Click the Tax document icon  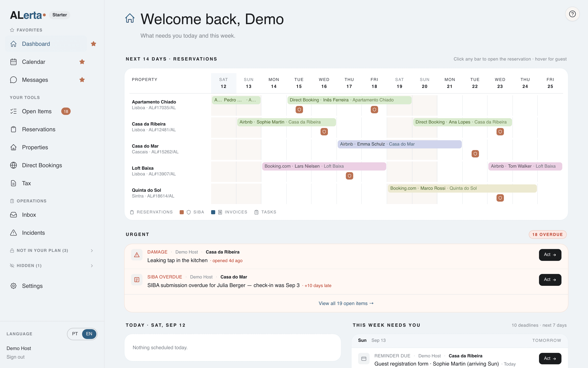click(x=14, y=183)
